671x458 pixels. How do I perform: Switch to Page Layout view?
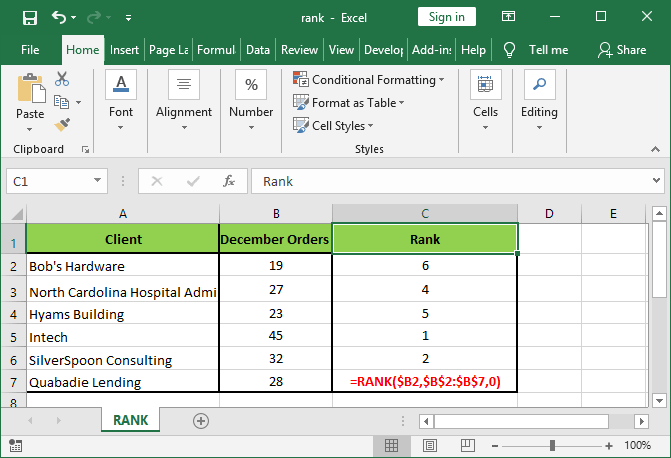coord(430,446)
